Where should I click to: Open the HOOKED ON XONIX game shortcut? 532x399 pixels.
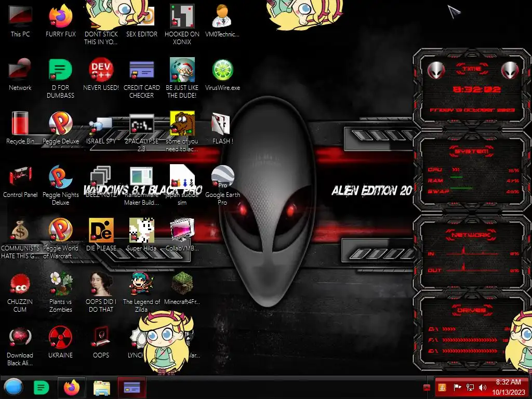[x=182, y=24]
